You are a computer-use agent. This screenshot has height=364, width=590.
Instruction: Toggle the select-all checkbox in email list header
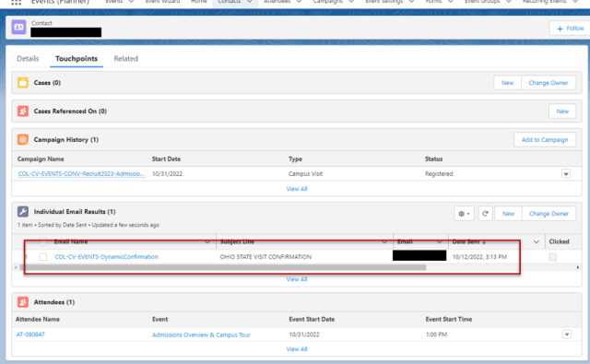click(x=43, y=241)
